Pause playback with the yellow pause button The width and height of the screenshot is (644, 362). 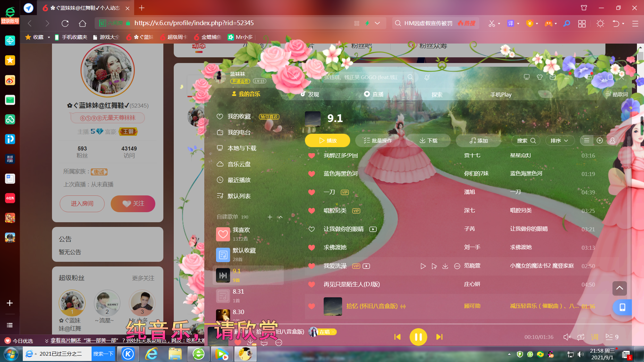418,337
